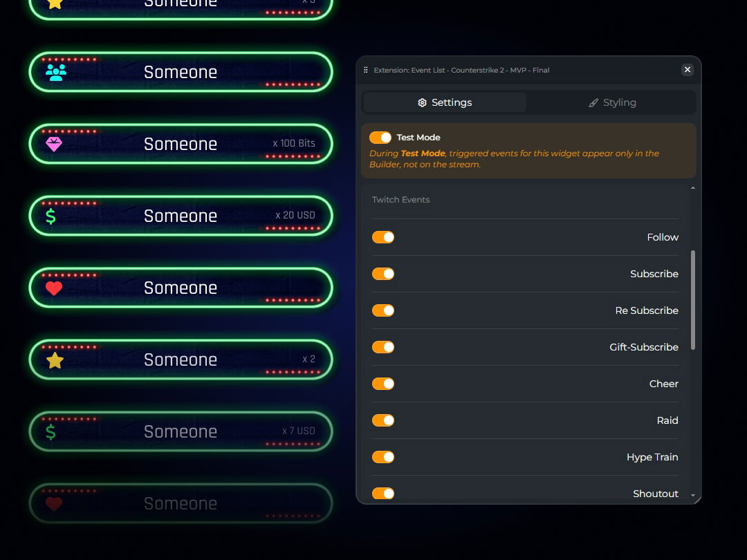This screenshot has width=747, height=560.
Task: Click the scroll down arrow in the events list
Action: pos(693,496)
